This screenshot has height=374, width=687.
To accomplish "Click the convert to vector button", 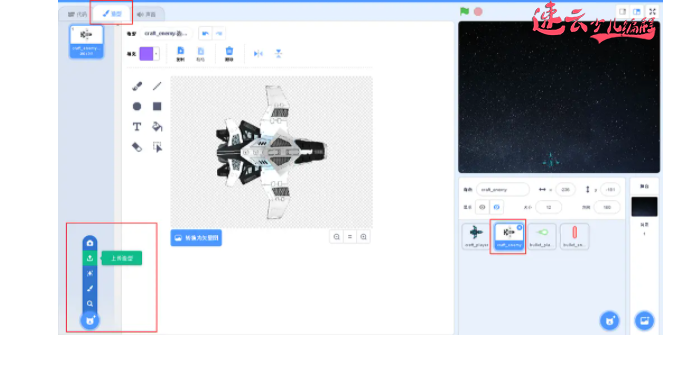I will pos(196,238).
